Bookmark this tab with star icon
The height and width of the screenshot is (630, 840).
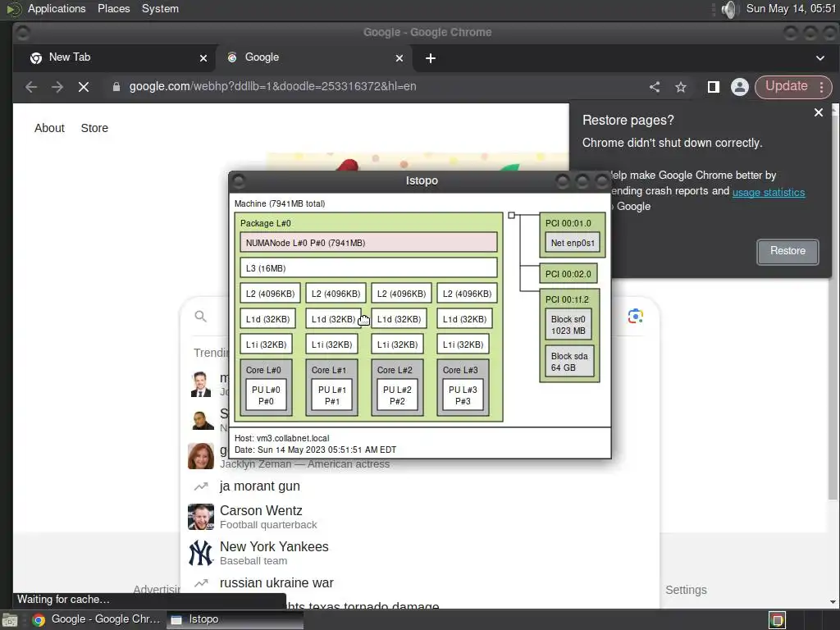tap(681, 87)
